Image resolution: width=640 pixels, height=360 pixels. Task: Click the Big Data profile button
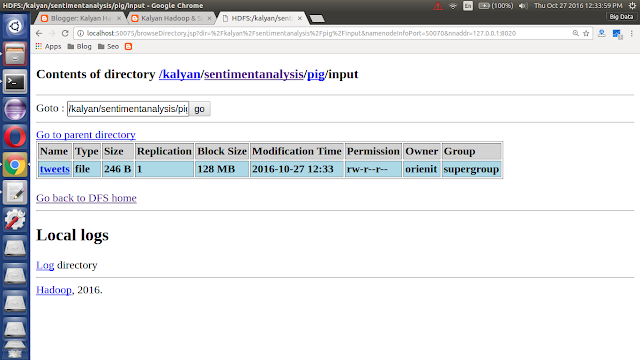coord(621,17)
